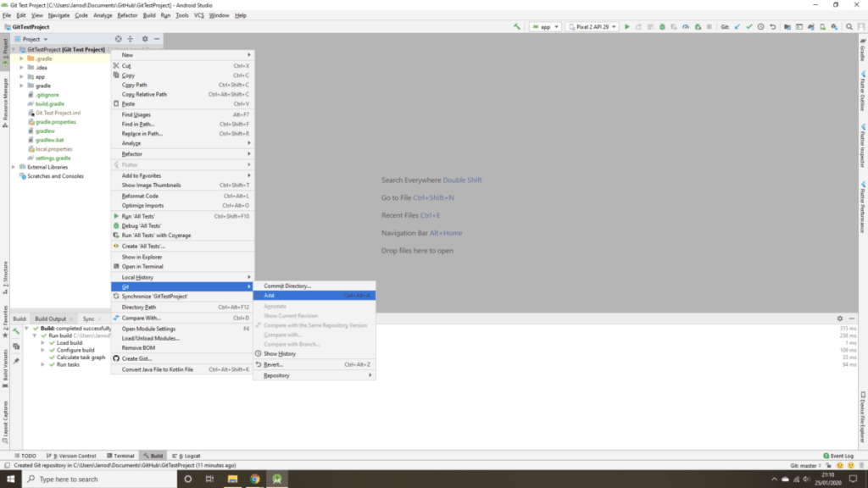Viewport: 868px width, 488px height.
Task: Click the Git update project arrow icon
Action: [x=737, y=27]
